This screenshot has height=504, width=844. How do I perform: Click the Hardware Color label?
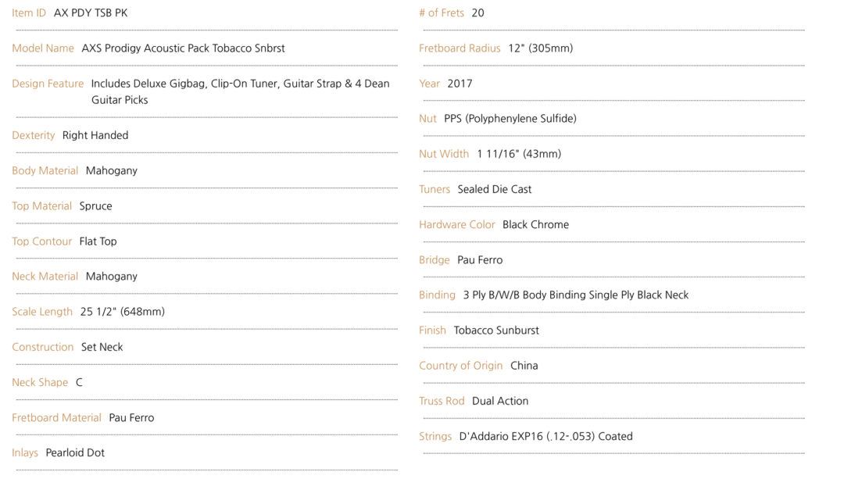coord(457,224)
